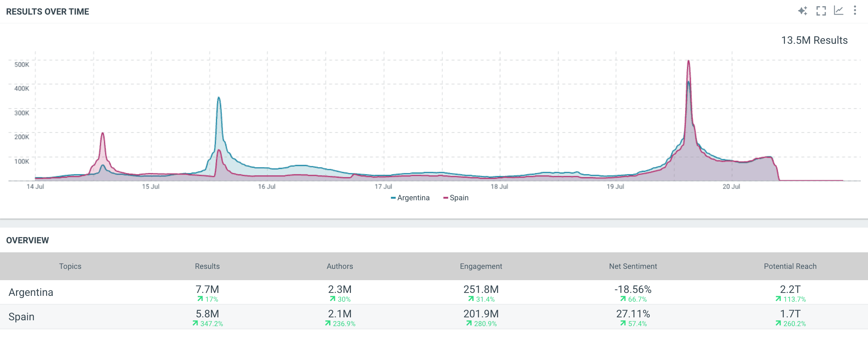Image resolution: width=868 pixels, height=348 pixels.
Task: Click Spain engagement change 280.9%
Action: (481, 324)
